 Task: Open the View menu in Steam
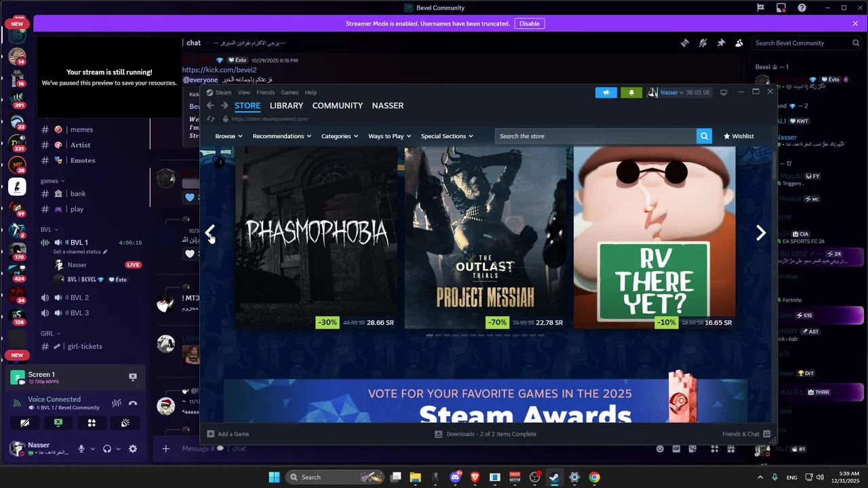click(x=244, y=92)
